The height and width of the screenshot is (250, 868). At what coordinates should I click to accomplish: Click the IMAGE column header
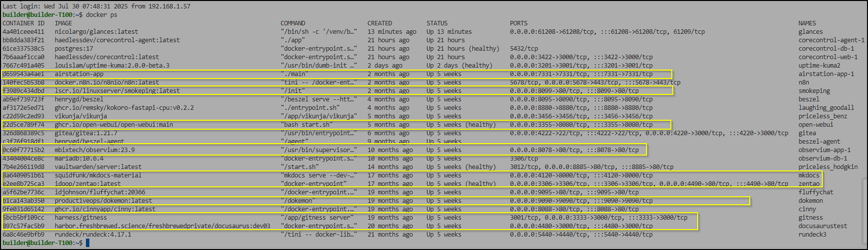[x=64, y=23]
